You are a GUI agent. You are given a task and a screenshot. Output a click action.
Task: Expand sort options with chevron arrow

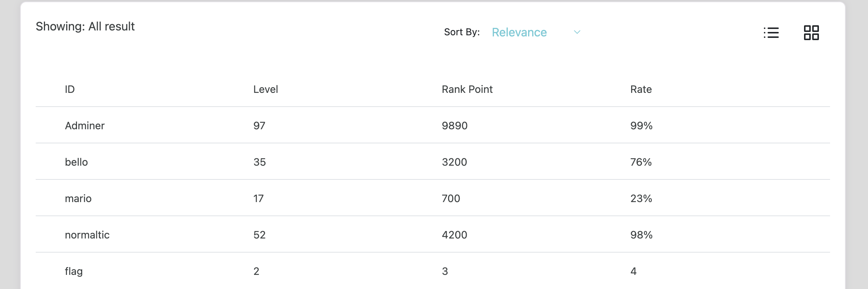577,32
